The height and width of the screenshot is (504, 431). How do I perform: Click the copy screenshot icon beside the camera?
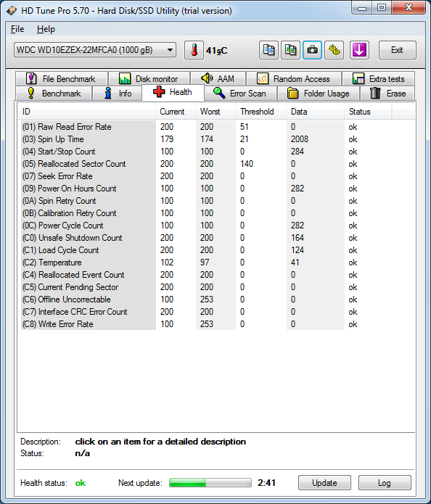pos(290,50)
